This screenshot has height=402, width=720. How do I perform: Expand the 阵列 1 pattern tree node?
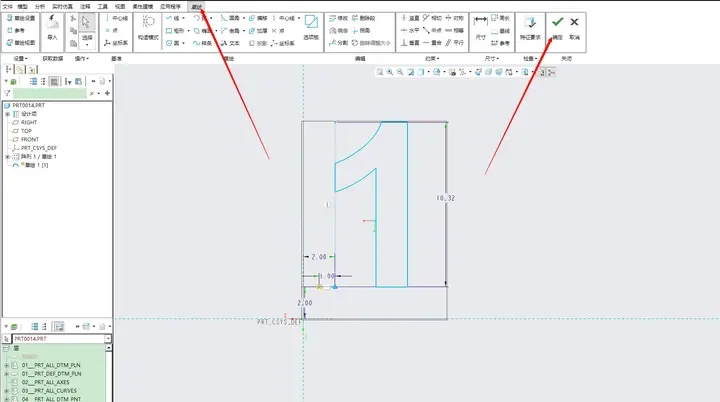coord(7,157)
